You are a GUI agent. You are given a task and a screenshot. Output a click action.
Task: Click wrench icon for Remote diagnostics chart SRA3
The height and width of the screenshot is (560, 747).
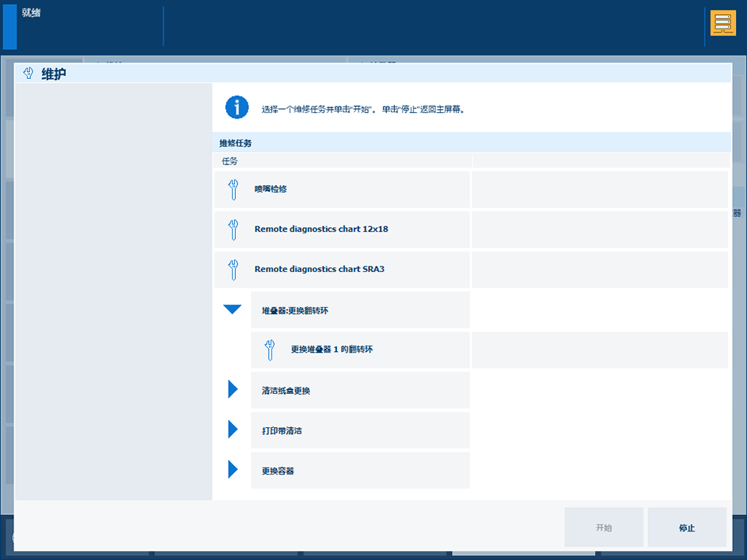point(233,270)
